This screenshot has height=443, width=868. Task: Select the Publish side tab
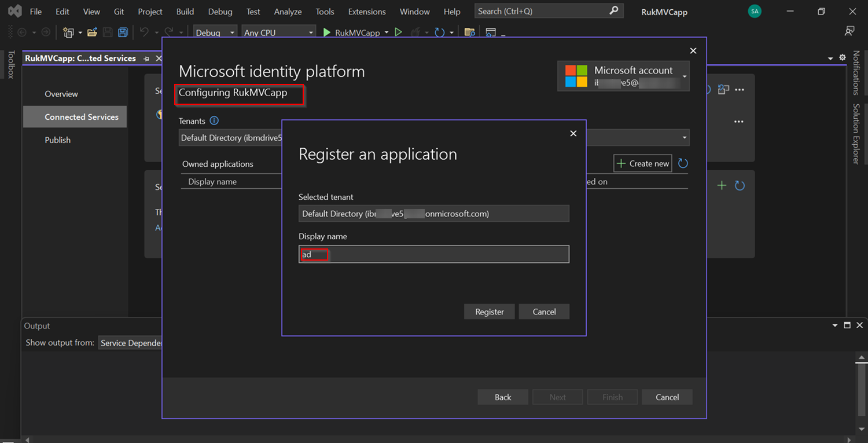[58, 140]
